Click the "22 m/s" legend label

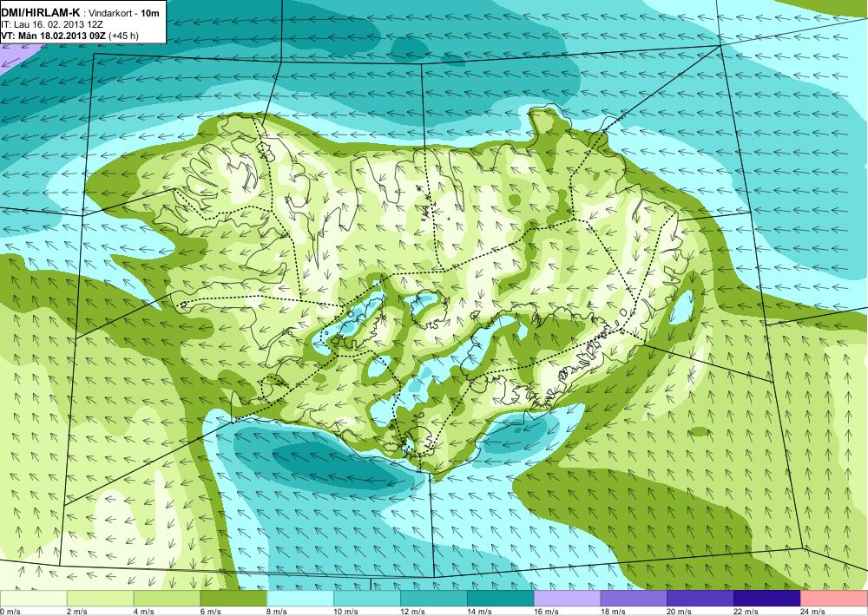(x=746, y=612)
